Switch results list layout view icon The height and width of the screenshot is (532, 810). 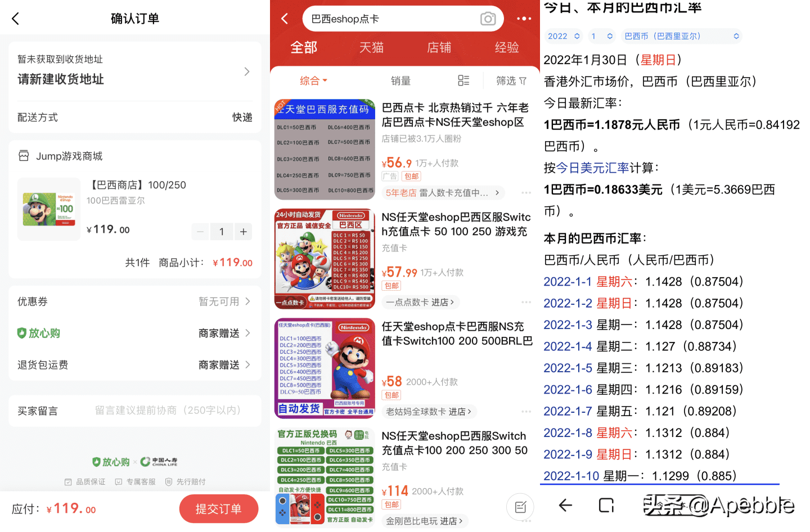coord(463,80)
